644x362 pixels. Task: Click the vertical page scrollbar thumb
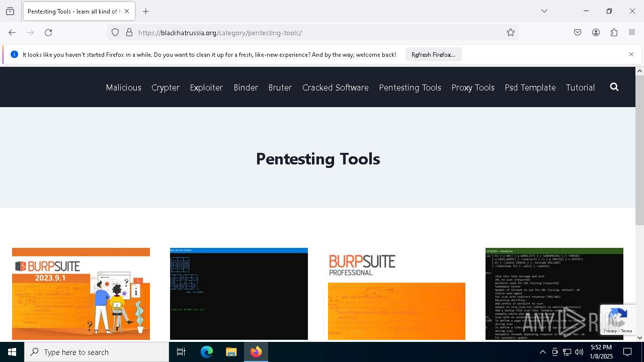tap(640, 150)
